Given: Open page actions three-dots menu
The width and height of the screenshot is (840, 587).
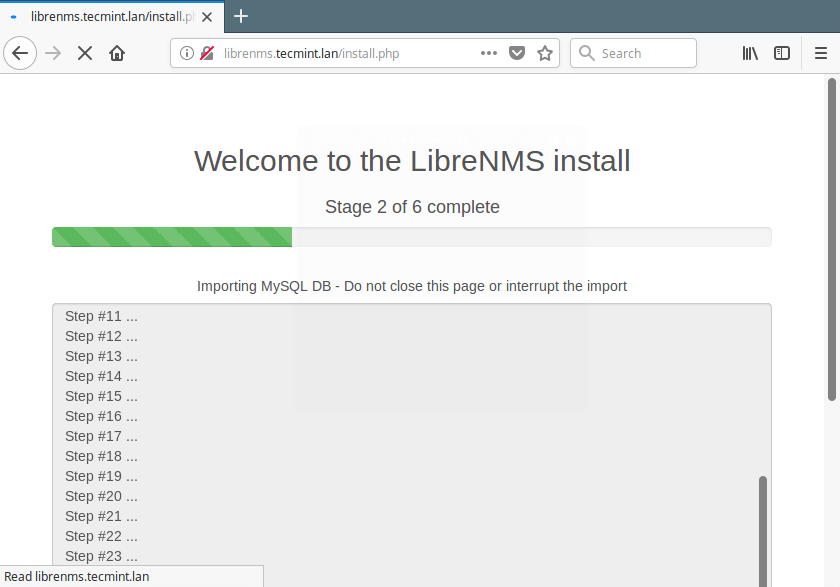Looking at the screenshot, I should point(489,53).
